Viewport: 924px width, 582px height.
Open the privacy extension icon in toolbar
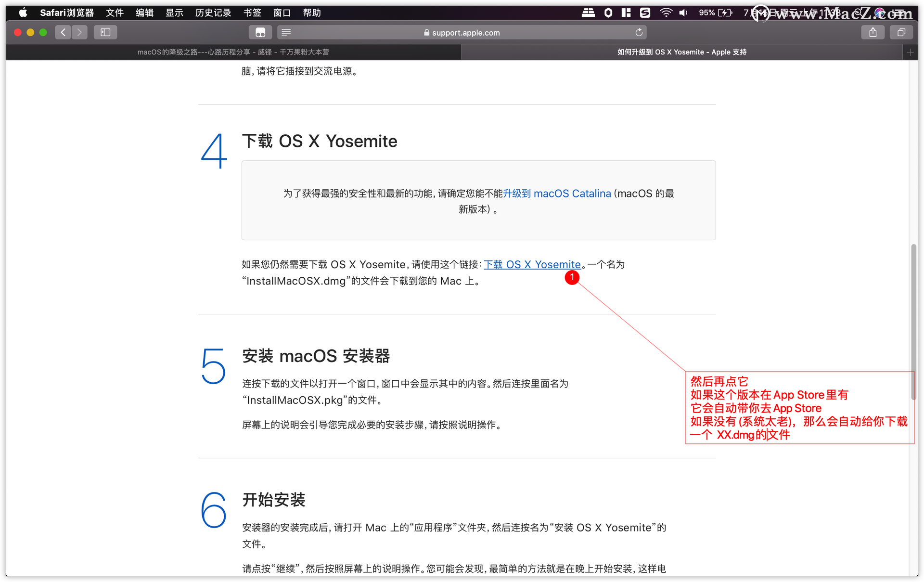click(x=260, y=32)
